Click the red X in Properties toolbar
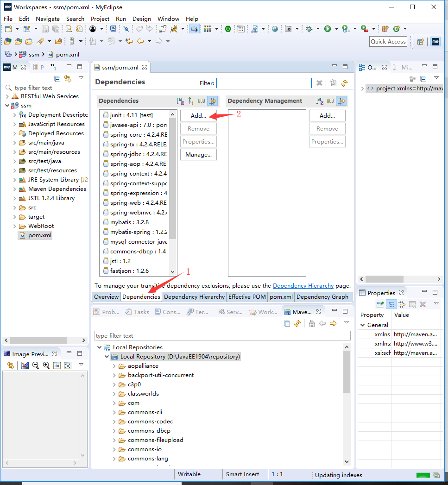The image size is (448, 485). point(423,304)
